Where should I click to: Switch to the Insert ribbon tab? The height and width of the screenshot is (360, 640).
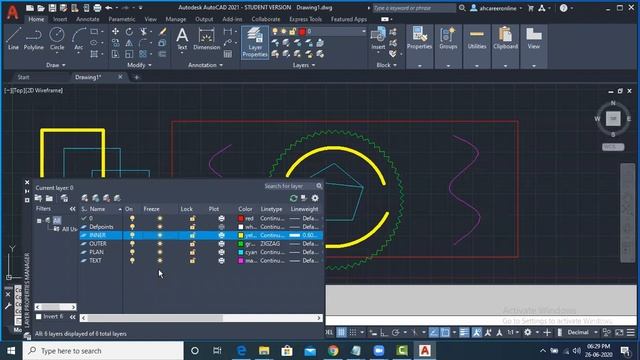(x=60, y=19)
